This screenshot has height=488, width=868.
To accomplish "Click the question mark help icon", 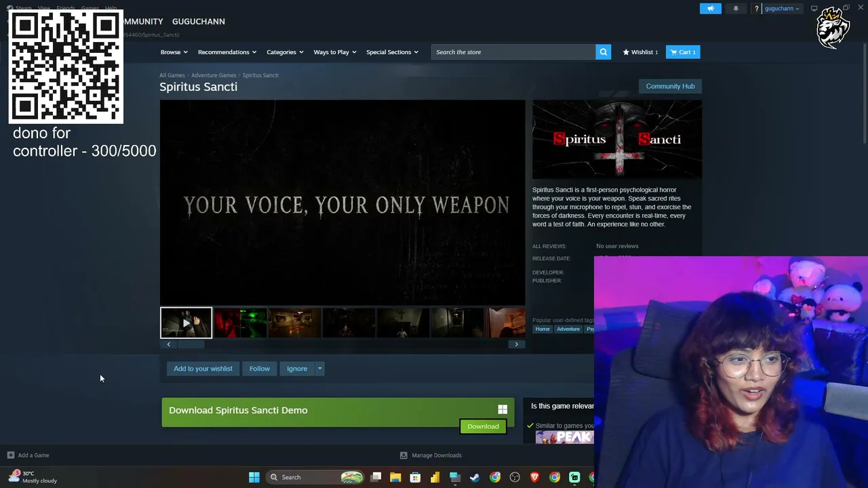I will pos(757,9).
